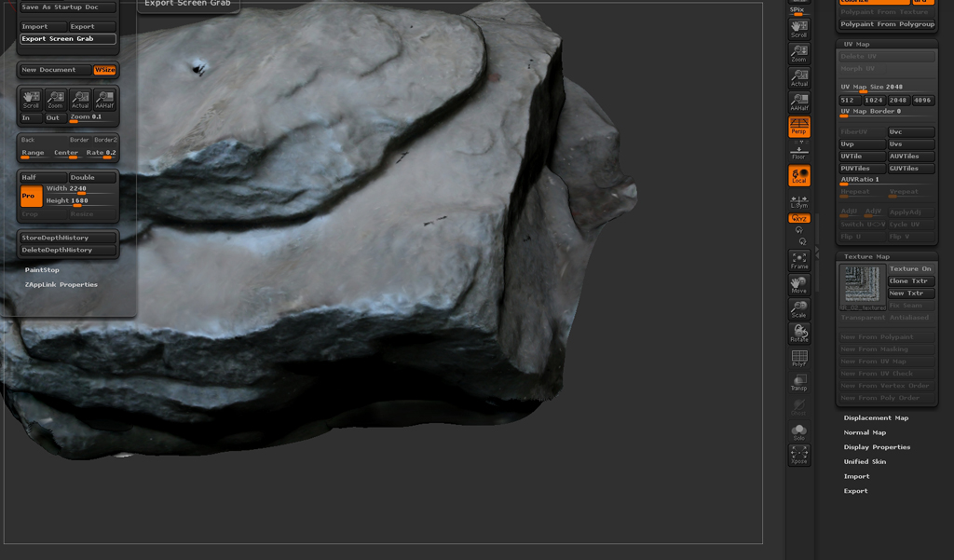Image resolution: width=954 pixels, height=560 pixels.
Task: Click DeleteDepthHistory button
Action: tap(67, 250)
